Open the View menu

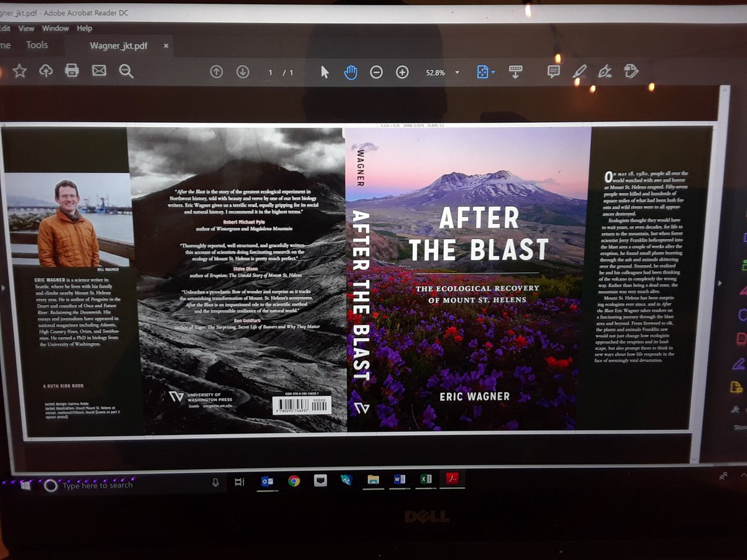[x=26, y=29]
